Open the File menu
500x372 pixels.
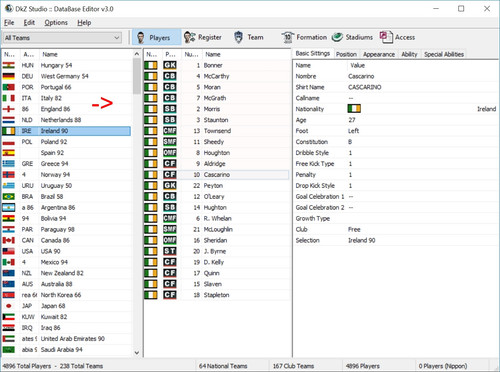point(9,23)
